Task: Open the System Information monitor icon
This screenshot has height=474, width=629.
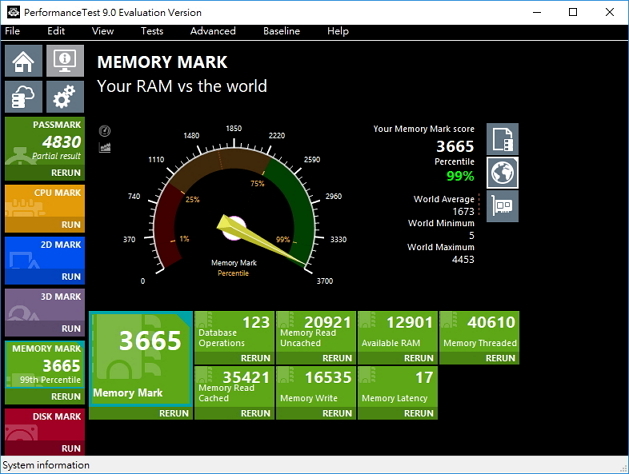Action: click(x=65, y=62)
